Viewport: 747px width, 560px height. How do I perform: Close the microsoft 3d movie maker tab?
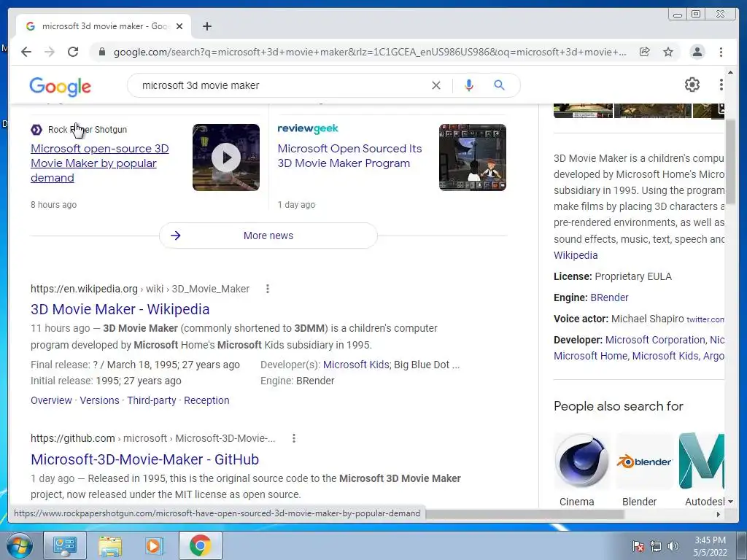(x=179, y=26)
